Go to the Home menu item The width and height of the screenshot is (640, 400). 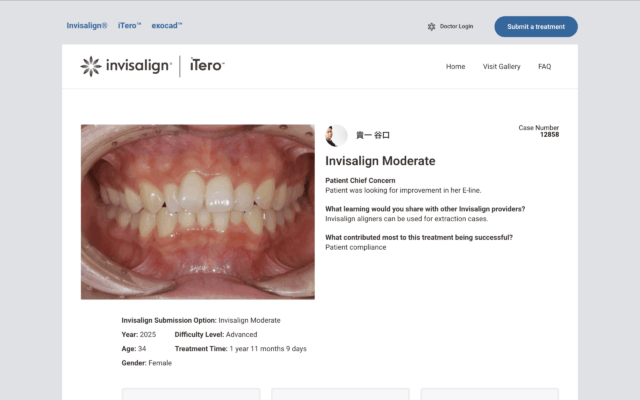tap(455, 67)
